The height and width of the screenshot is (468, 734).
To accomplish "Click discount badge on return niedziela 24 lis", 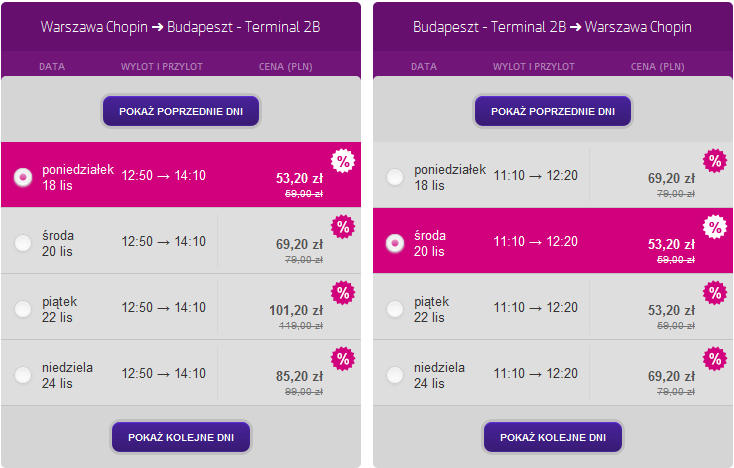I will [x=715, y=359].
